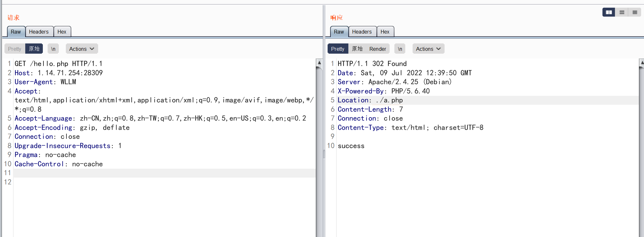Open request Actions dropdown
Image resolution: width=644 pixels, height=237 pixels.
click(82, 49)
